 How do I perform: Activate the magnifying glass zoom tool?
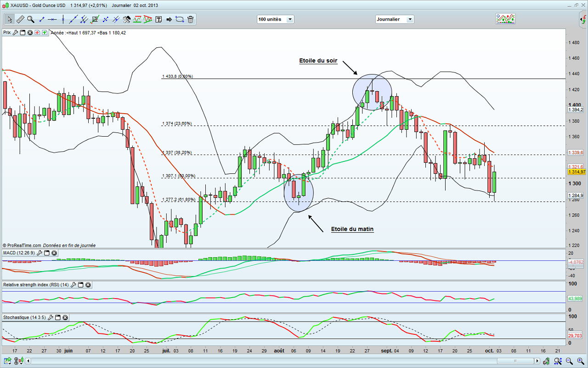coord(31,19)
